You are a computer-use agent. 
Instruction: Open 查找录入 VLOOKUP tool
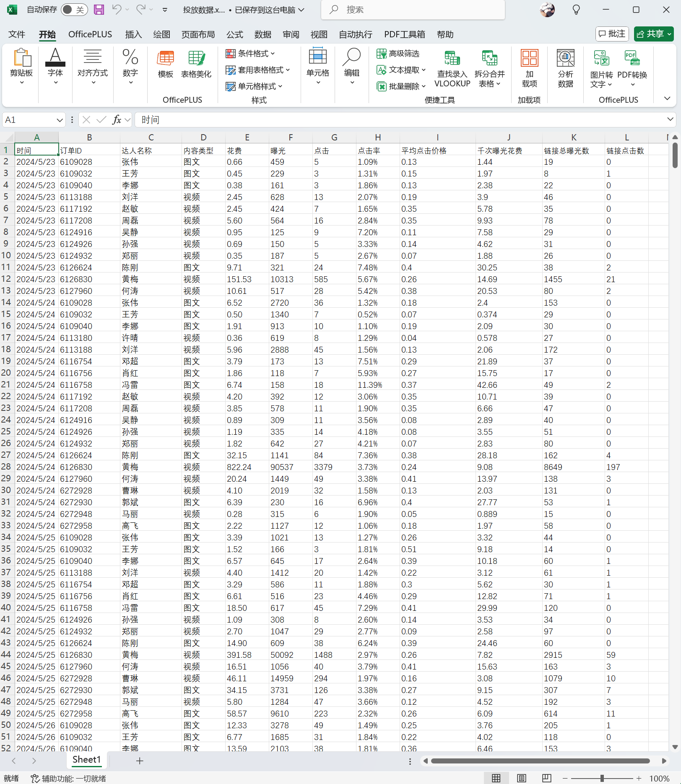[452, 69]
